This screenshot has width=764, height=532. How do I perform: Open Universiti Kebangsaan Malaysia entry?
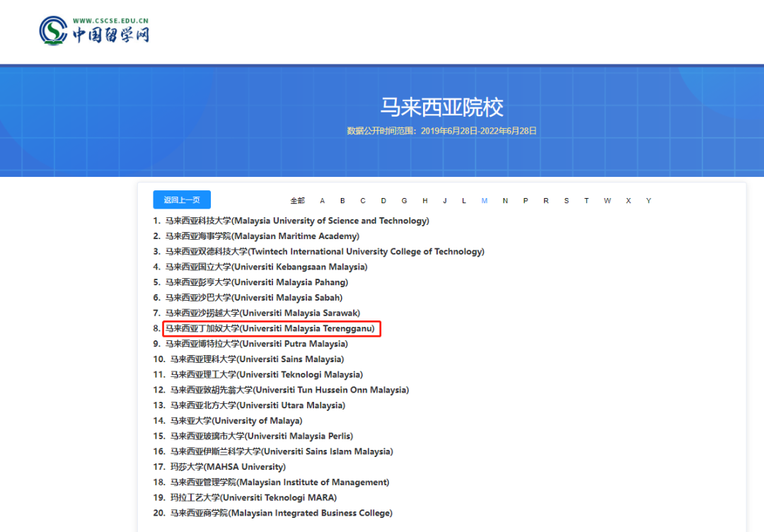click(267, 267)
